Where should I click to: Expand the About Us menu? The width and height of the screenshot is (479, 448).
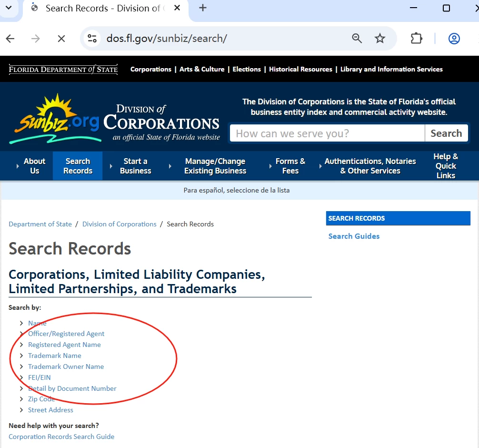34,166
